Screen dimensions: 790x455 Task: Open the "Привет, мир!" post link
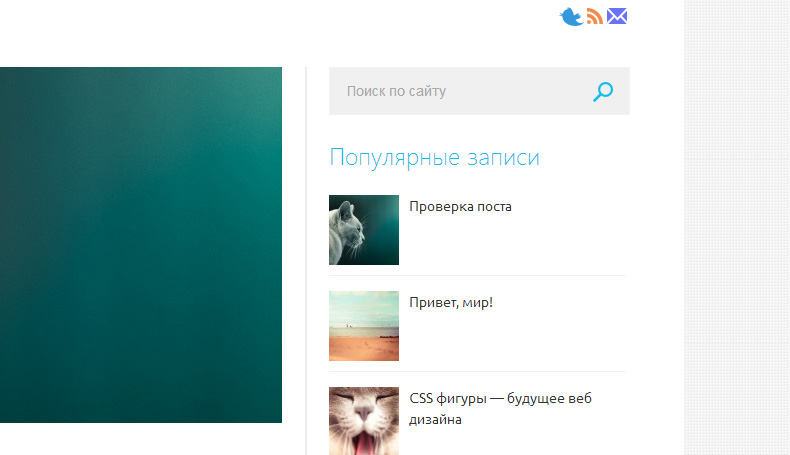(451, 302)
